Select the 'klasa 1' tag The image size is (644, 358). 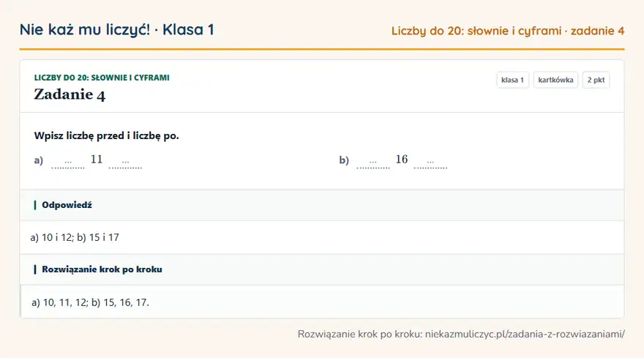[x=512, y=80]
